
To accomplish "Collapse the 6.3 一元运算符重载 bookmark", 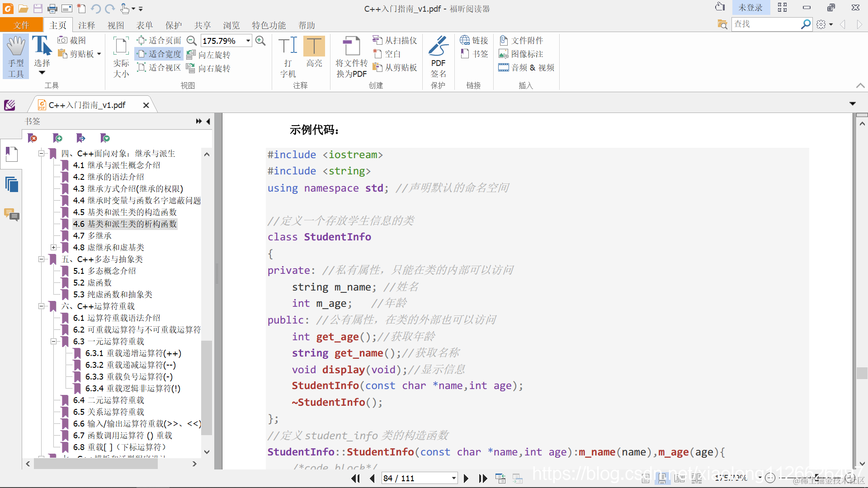I will pyautogui.click(x=53, y=342).
